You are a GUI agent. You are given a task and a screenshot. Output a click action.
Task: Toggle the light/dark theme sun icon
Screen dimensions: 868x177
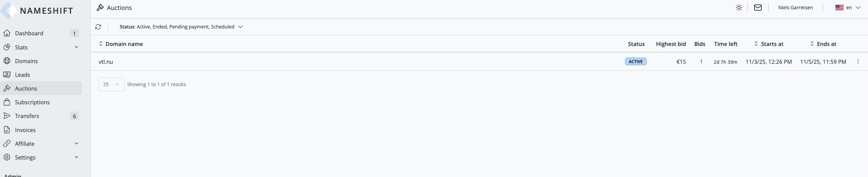click(739, 8)
